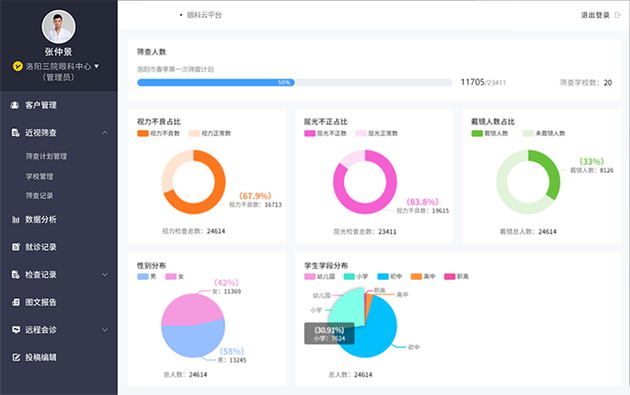Image resolution: width=630 pixels, height=395 pixels.
Task: Open the 筛查记录 link in sidebar
Action: pyautogui.click(x=39, y=195)
